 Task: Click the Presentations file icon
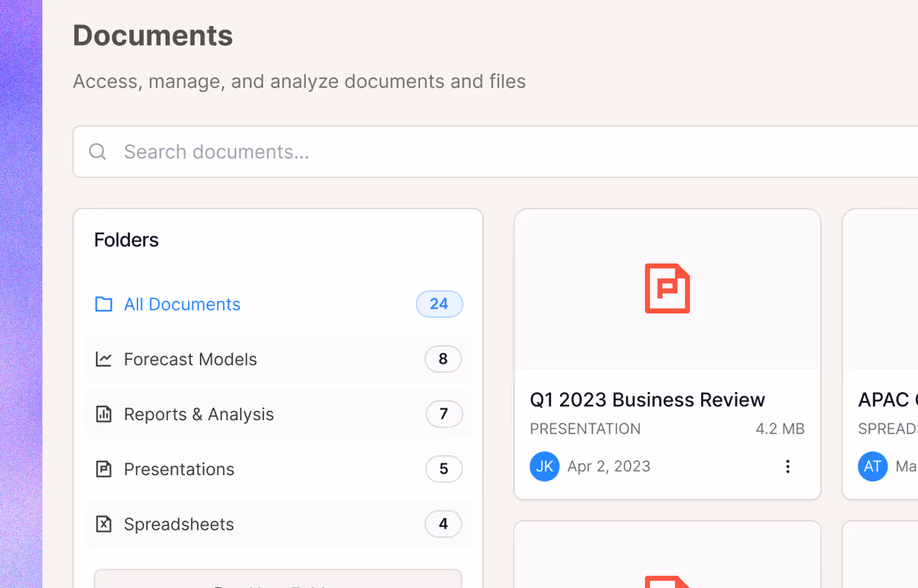[x=104, y=469]
